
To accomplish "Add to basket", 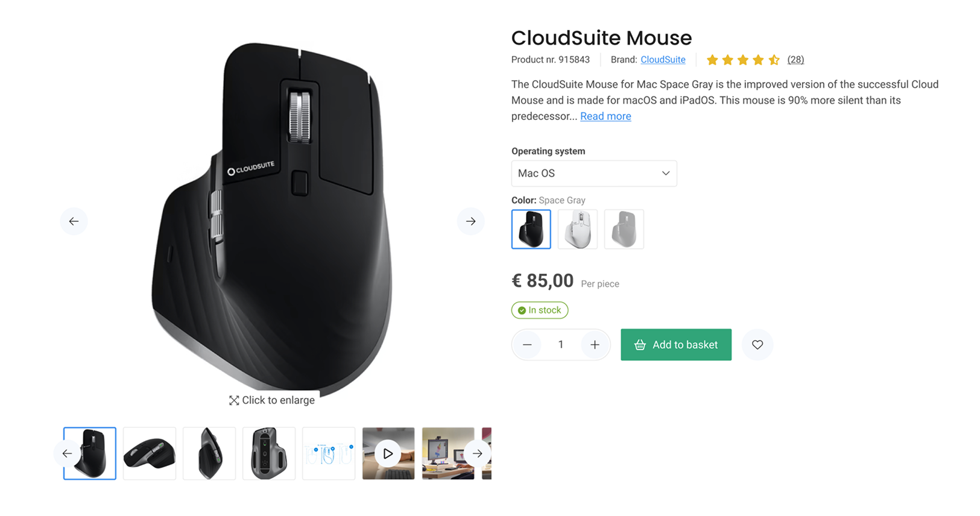I will (676, 345).
